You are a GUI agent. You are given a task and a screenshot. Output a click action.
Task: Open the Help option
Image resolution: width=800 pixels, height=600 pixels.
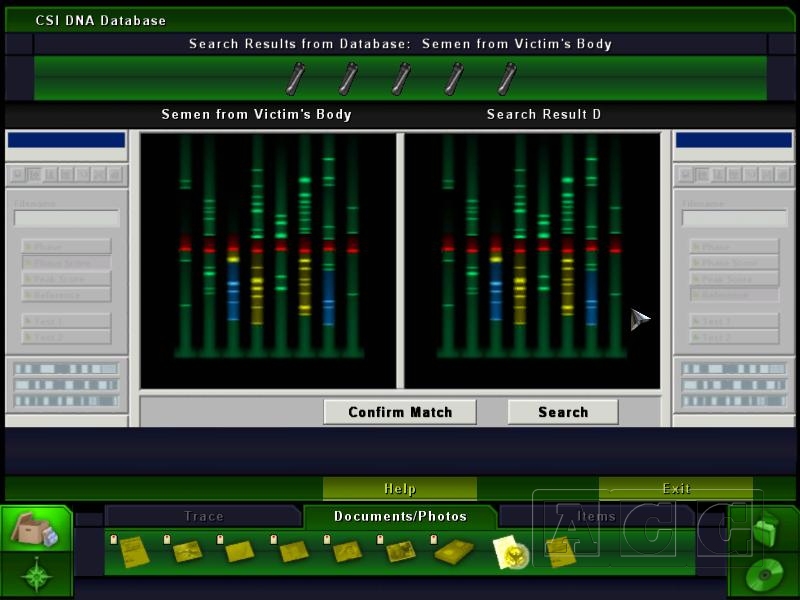click(400, 489)
